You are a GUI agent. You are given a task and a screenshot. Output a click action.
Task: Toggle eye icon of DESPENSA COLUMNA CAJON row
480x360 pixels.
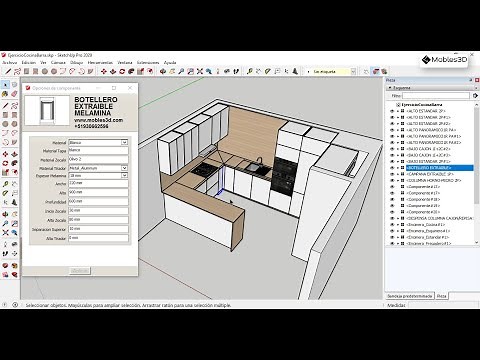coord(392,218)
